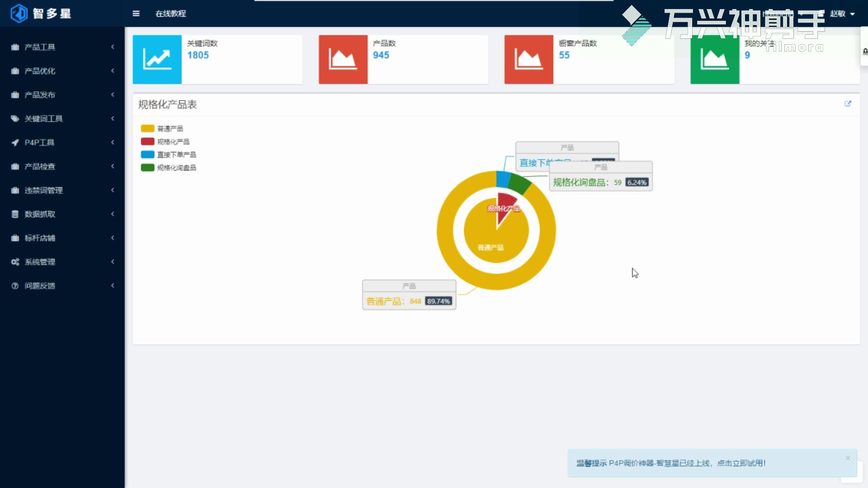868x488 pixels.
Task: Expand the 数据抓取 menu chevron
Action: coord(113,214)
